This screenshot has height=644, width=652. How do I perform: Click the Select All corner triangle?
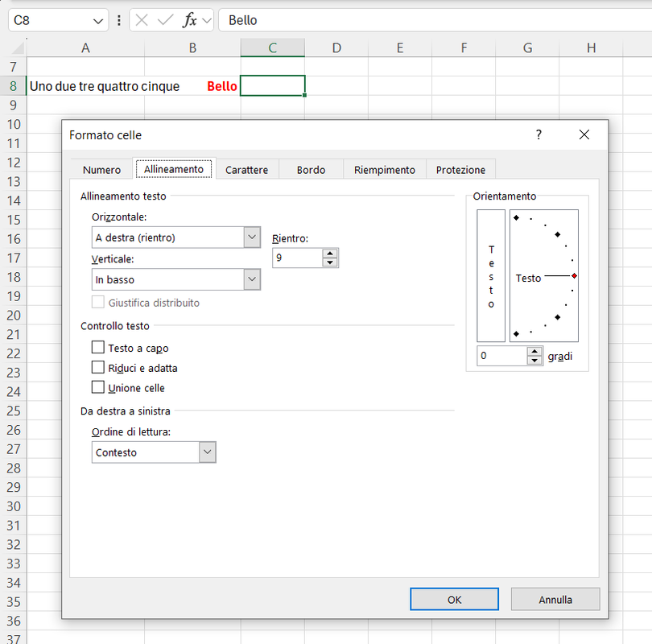tap(17, 47)
